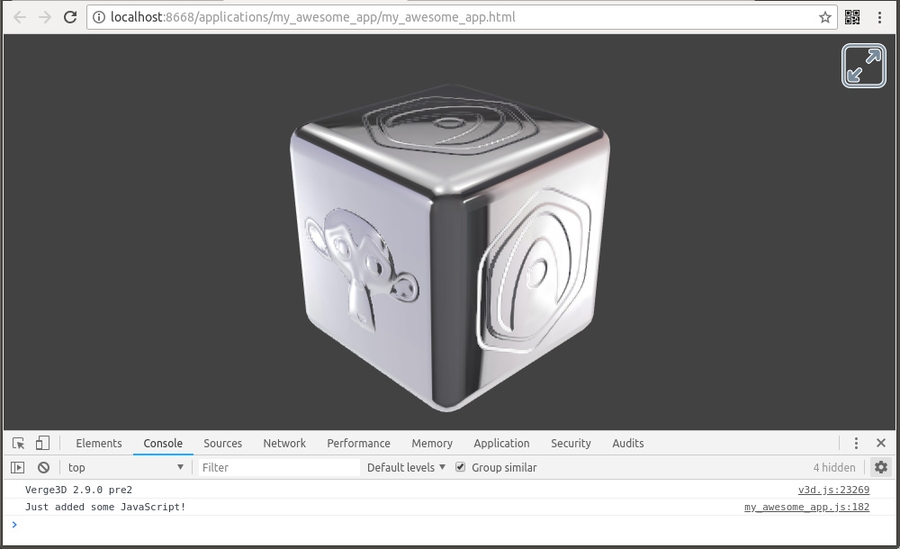Open the v3d.js:23269 source link

[x=833, y=490]
